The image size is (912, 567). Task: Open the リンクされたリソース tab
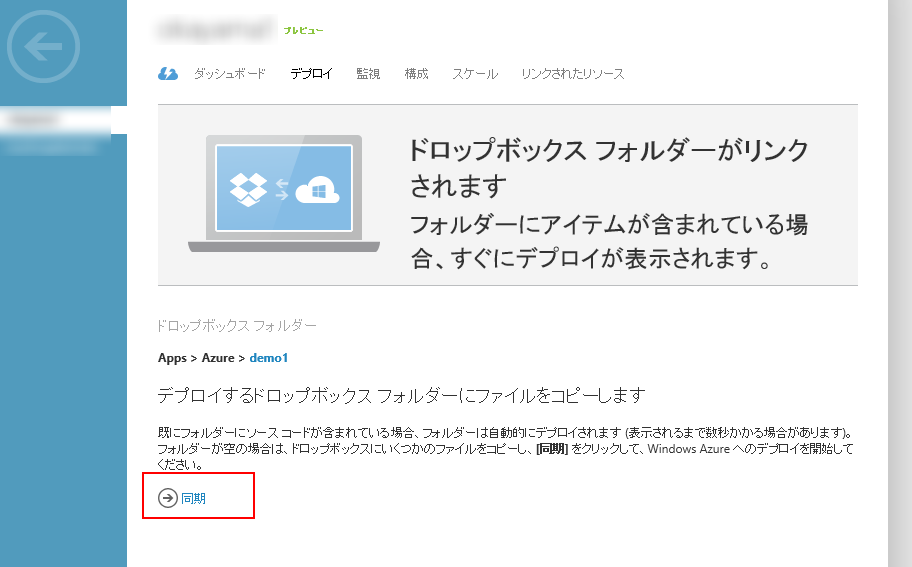pyautogui.click(x=573, y=74)
